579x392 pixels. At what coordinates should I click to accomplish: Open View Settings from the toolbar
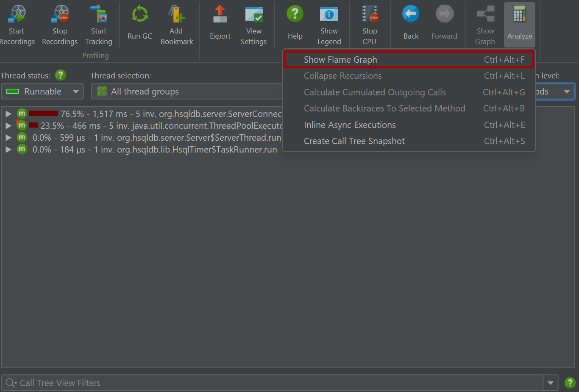254,14
